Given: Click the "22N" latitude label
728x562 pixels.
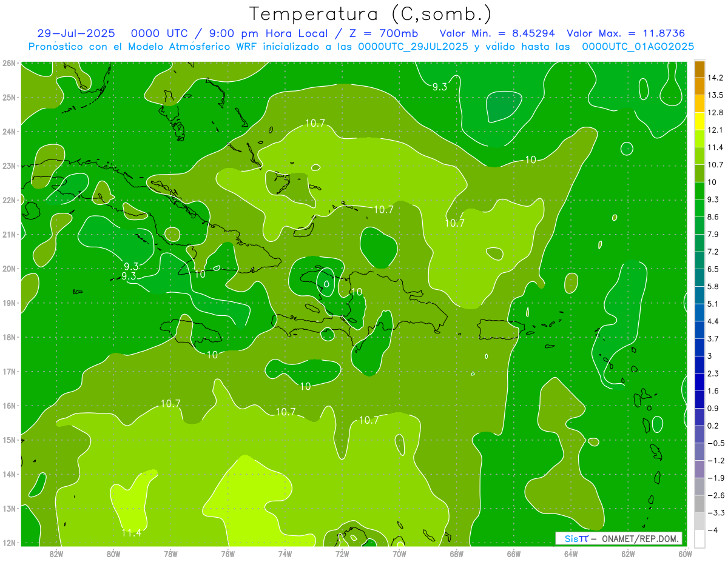Looking at the screenshot, I should pyautogui.click(x=9, y=200).
